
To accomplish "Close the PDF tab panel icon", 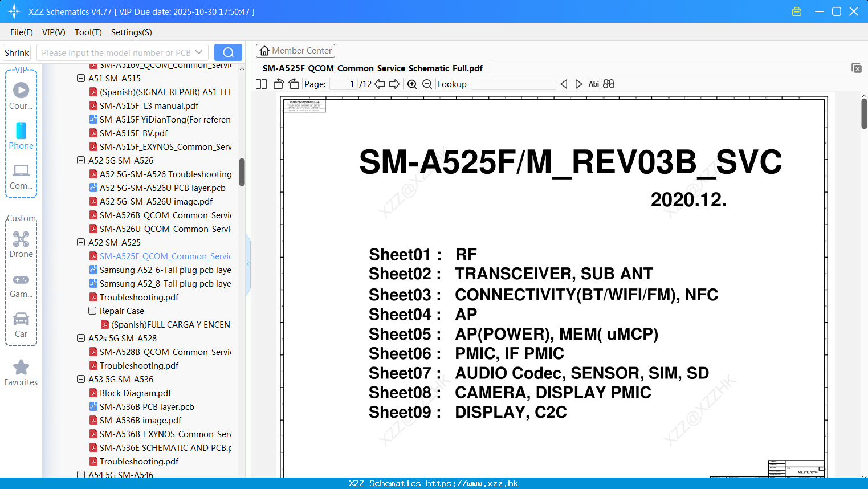I will click(x=856, y=68).
